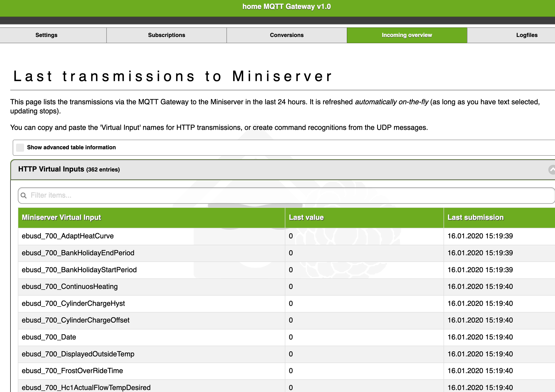Collapse the HTTP Virtual Inputs arrow icon
The image size is (555, 392).
(552, 169)
